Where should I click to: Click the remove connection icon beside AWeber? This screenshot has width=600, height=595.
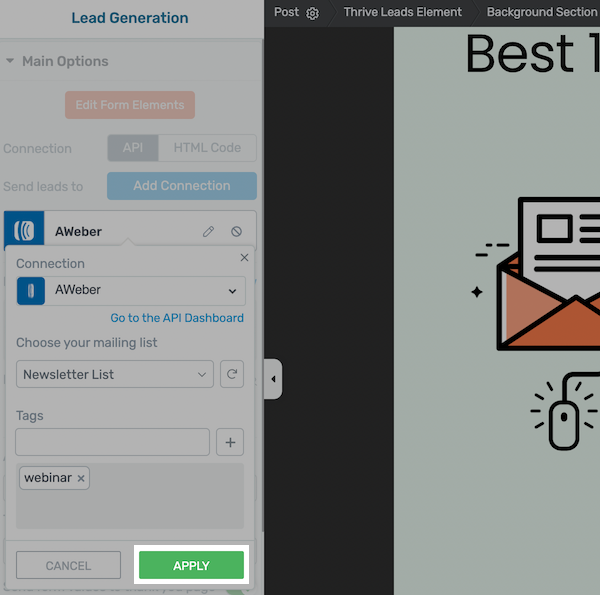click(236, 231)
